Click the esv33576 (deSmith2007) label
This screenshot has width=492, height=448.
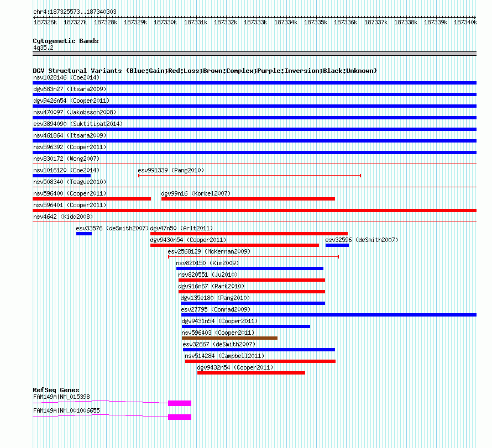(x=112, y=228)
